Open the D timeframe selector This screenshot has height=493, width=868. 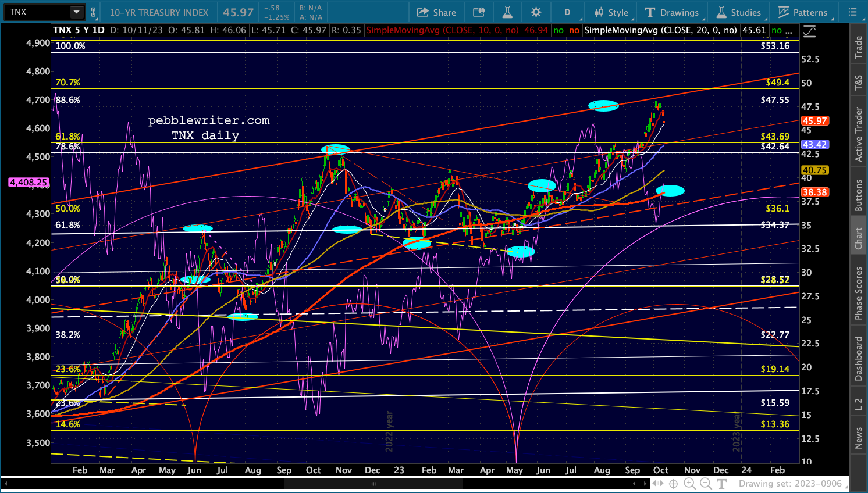pos(567,12)
